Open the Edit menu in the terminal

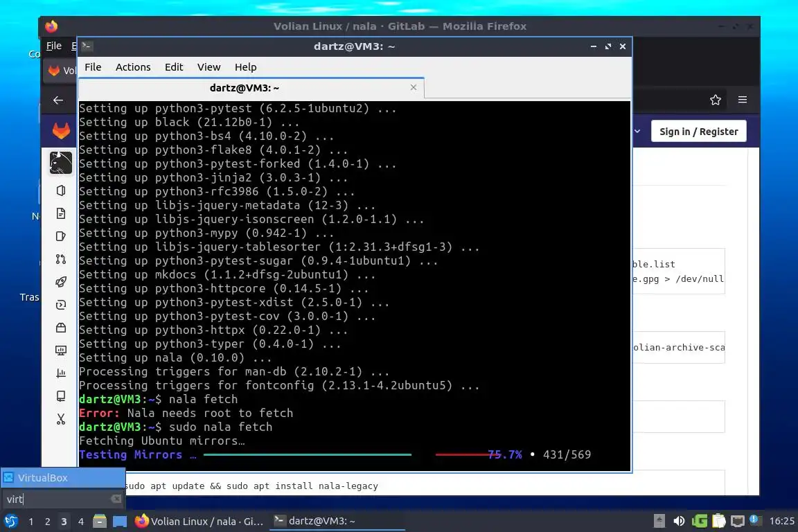pos(174,67)
